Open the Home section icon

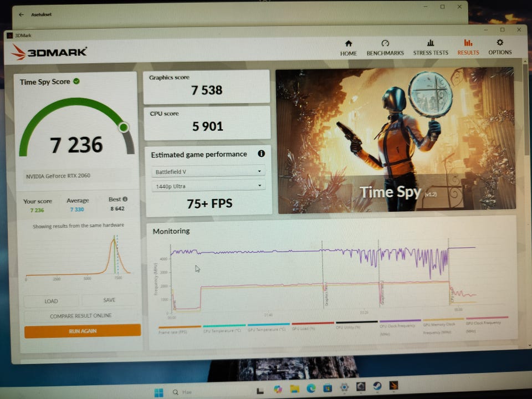pos(349,43)
